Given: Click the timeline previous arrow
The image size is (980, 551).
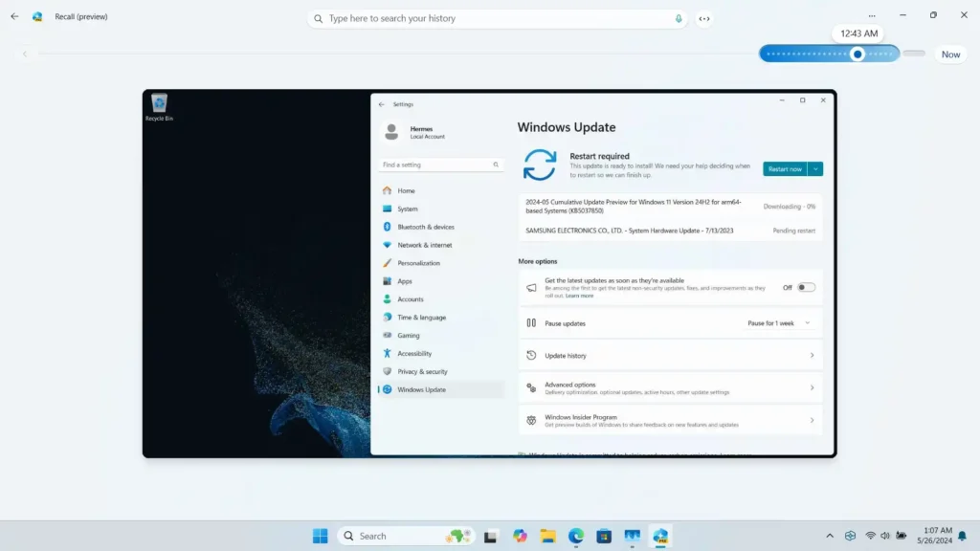Looking at the screenshot, I should point(25,55).
